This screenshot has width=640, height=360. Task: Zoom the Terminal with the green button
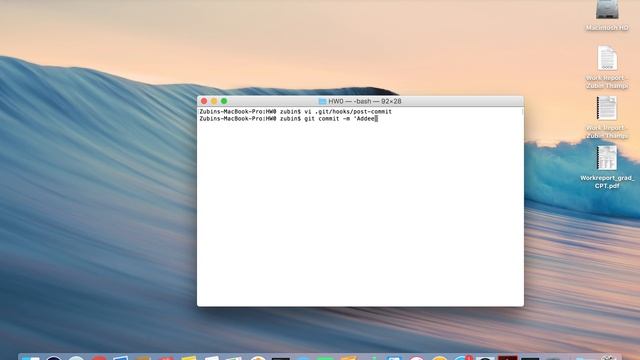coord(224,101)
